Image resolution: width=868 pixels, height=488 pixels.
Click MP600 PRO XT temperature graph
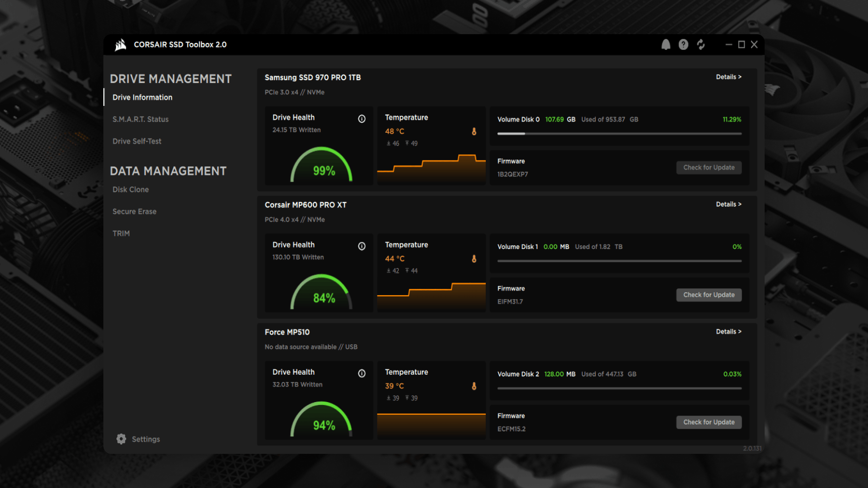pyautogui.click(x=432, y=296)
